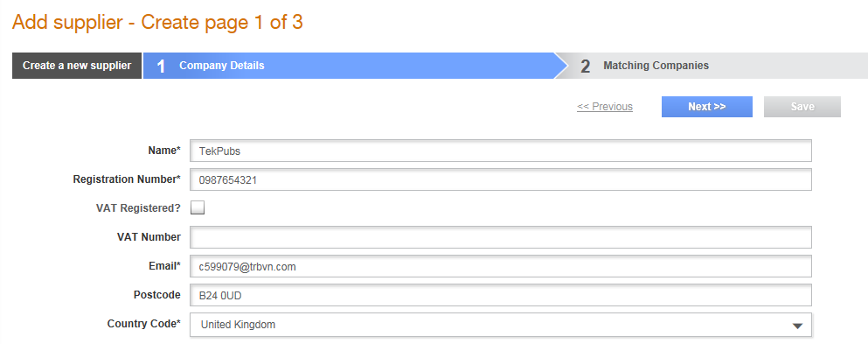The height and width of the screenshot is (344, 868).
Task: Click the 'VAT Registered?' label text
Action: point(138,208)
